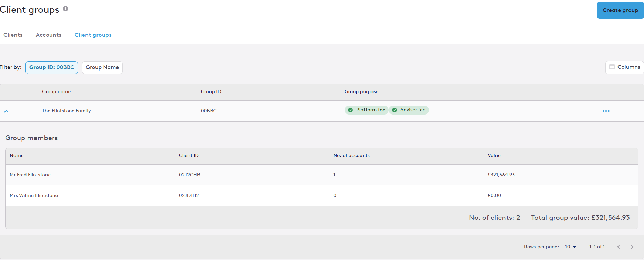Open the Group ID: 00BBC filter chip
The height and width of the screenshot is (260, 644).
[x=52, y=67]
